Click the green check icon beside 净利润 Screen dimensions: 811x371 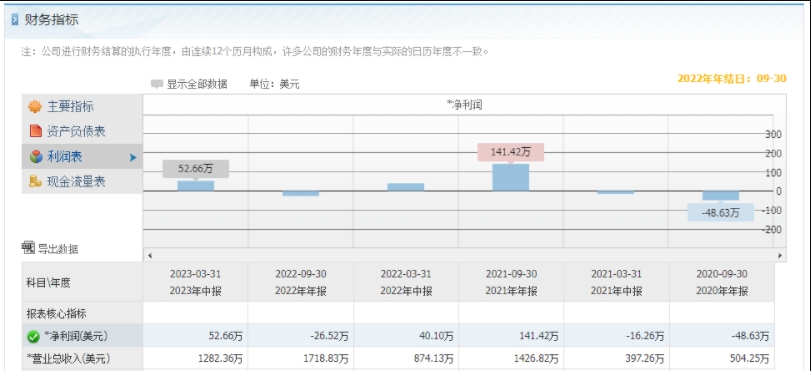point(33,336)
